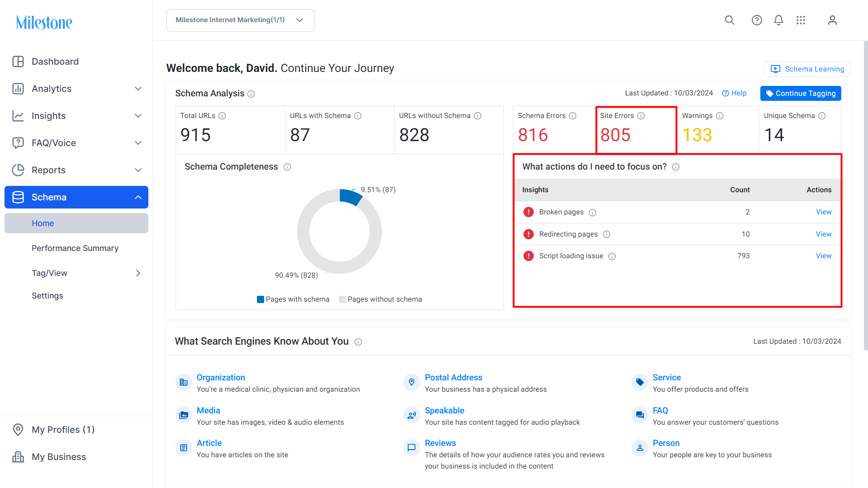The width and height of the screenshot is (868, 488).
Task: Click the Milestone logo
Action: click(44, 22)
